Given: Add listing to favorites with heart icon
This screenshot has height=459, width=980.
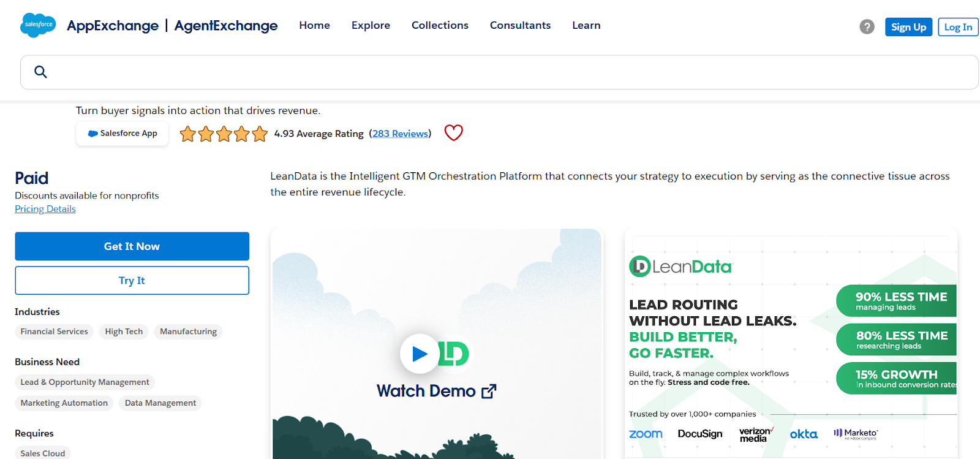Looking at the screenshot, I should 453,133.
